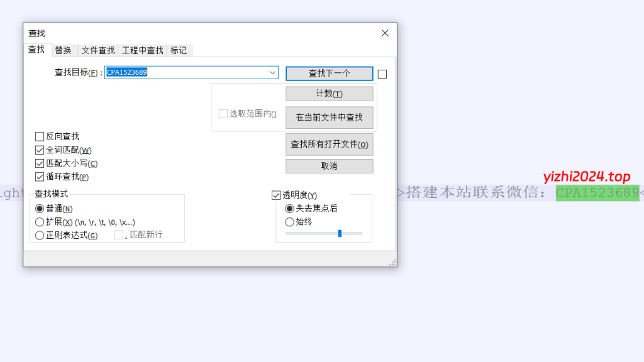Choose the 正则表达式 search mode
The height and width of the screenshot is (362, 644).
pyautogui.click(x=38, y=233)
